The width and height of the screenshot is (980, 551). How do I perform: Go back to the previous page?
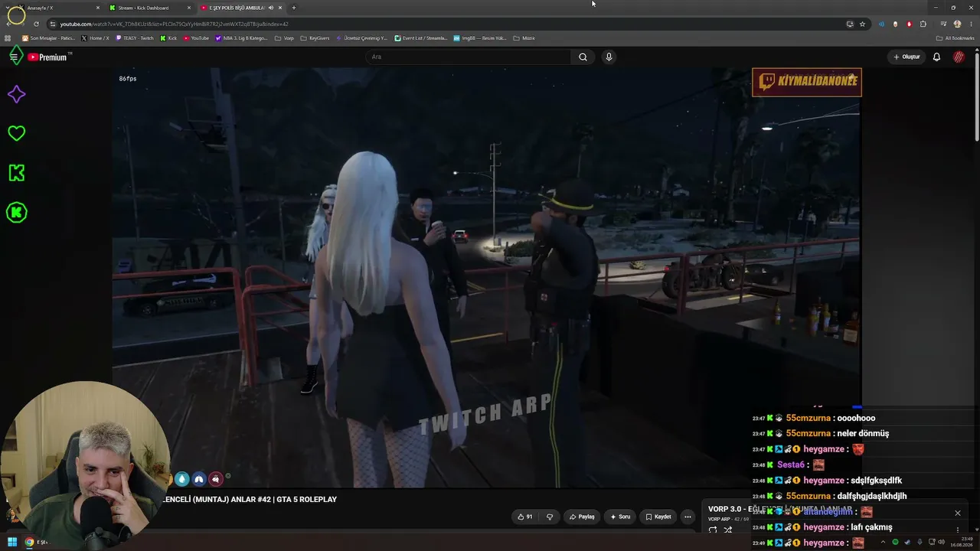point(8,24)
